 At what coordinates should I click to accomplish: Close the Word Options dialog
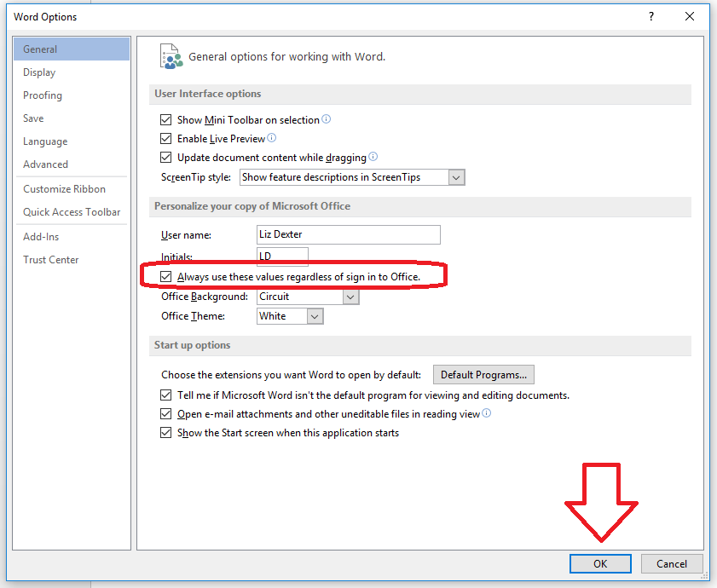690,16
